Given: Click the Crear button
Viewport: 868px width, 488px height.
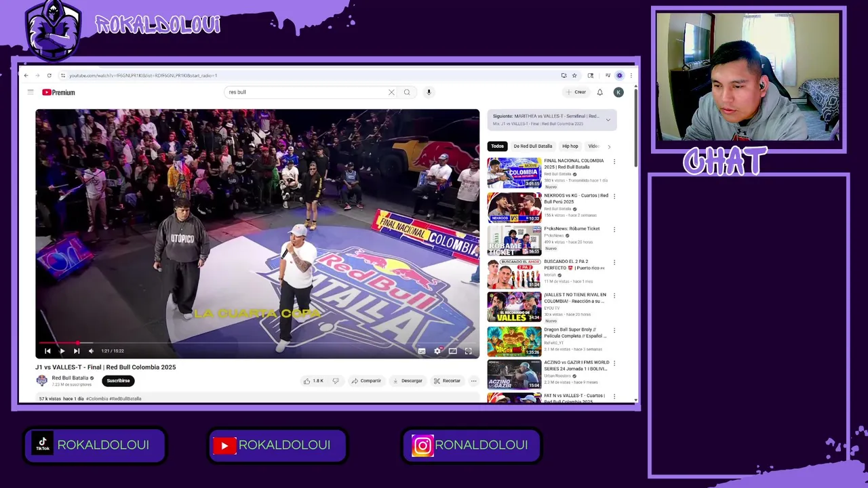Looking at the screenshot, I should click(x=576, y=92).
